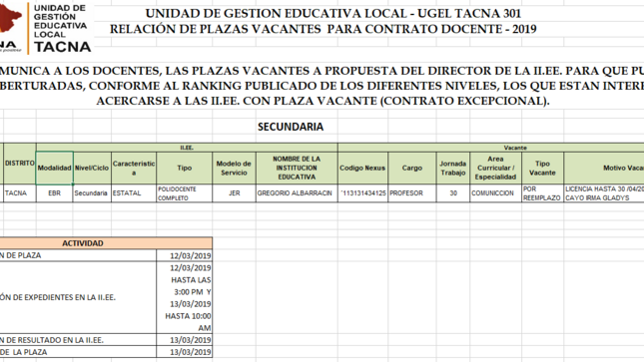Select the II.EE. group header
Screen dimensions: 644x362
[x=187, y=148]
